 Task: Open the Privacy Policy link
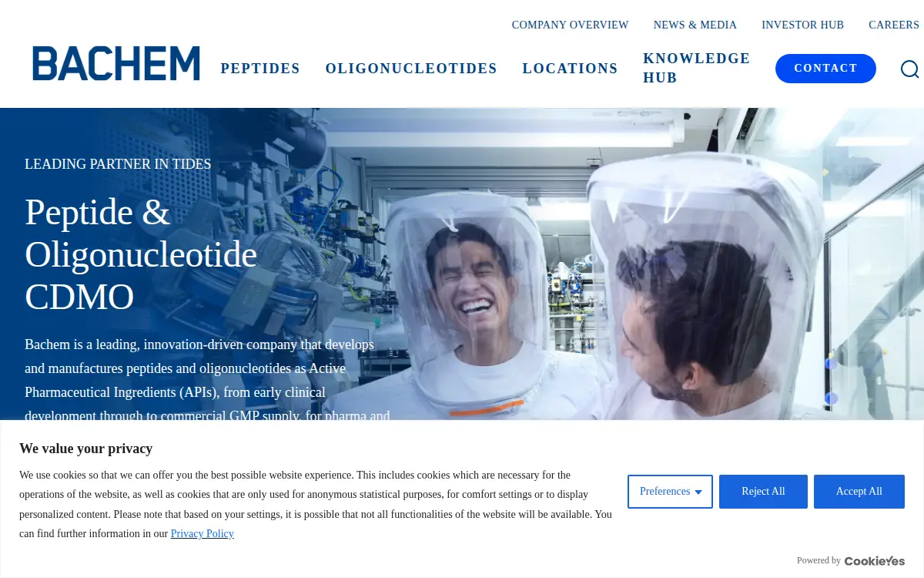203,533
